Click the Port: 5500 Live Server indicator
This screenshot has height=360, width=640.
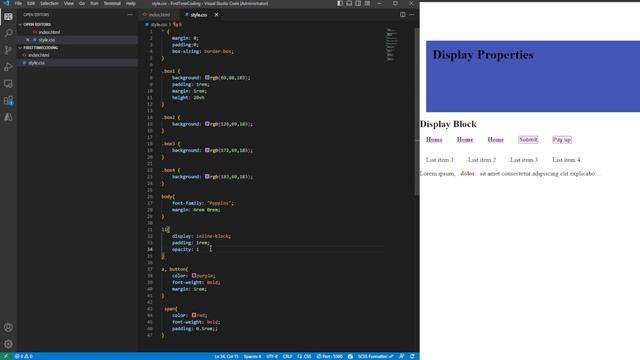(330, 356)
